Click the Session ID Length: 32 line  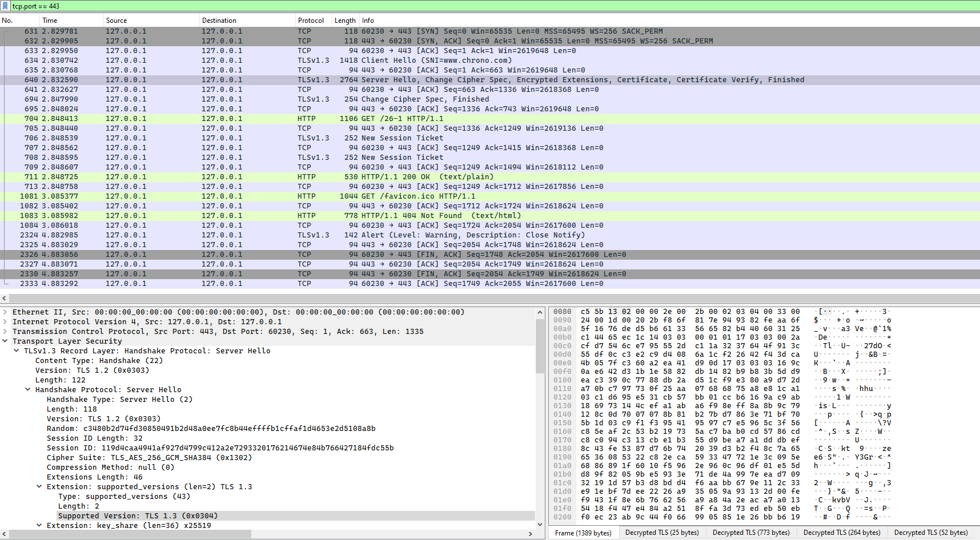(x=95, y=438)
